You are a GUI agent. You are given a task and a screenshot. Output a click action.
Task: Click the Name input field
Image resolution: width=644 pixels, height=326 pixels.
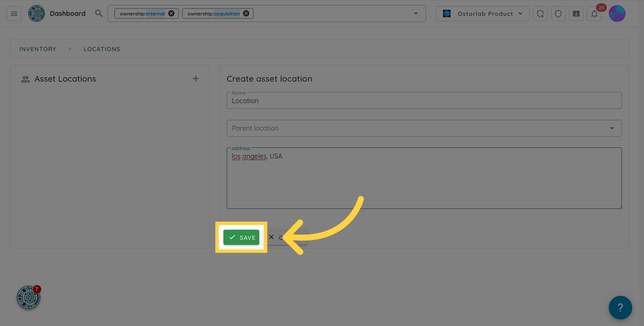coord(424,101)
